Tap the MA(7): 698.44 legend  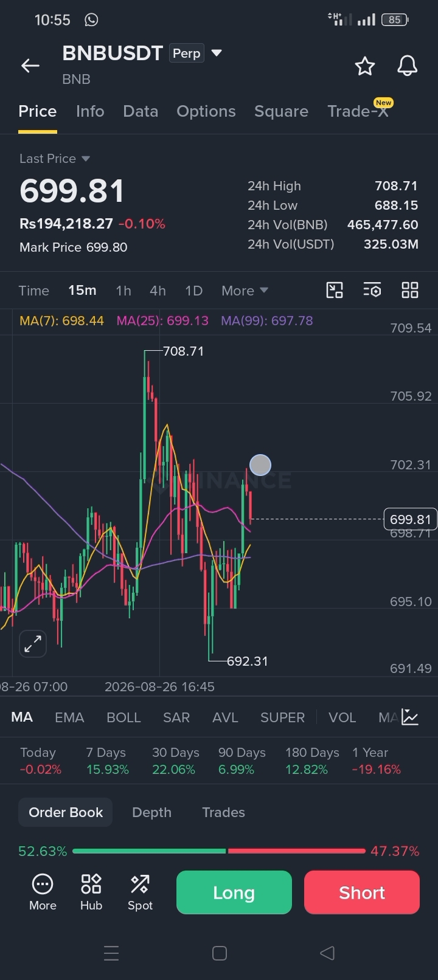click(61, 320)
